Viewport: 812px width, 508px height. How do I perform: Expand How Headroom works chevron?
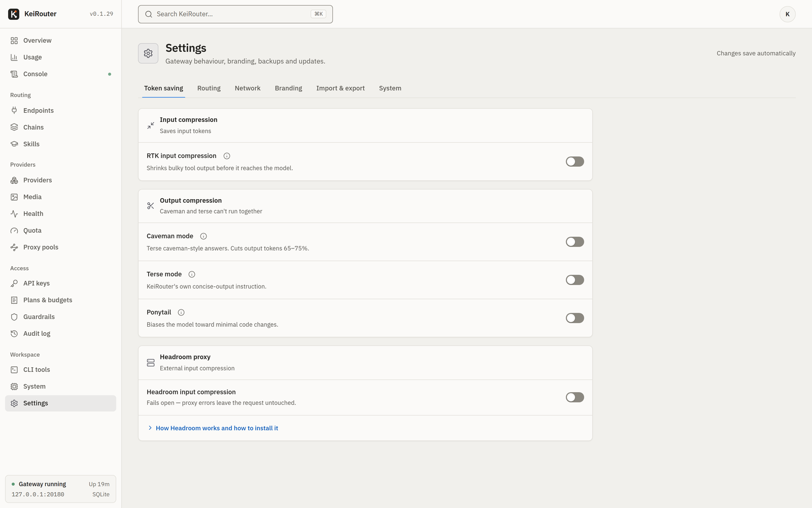[150, 428]
